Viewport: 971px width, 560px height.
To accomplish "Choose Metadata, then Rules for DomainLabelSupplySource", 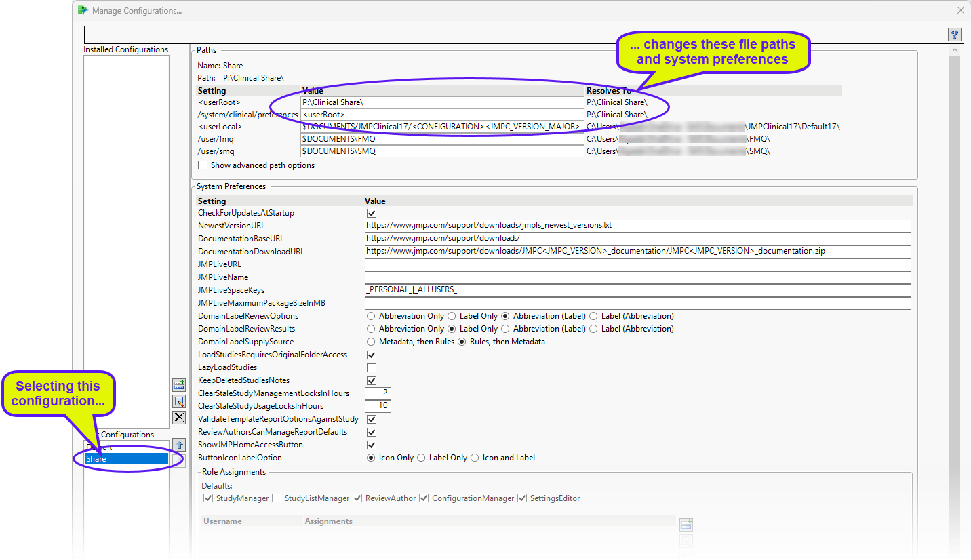I will click(x=371, y=341).
